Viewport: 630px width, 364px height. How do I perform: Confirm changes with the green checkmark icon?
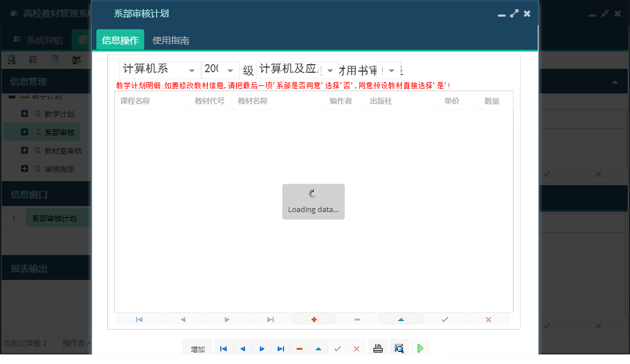click(x=445, y=319)
